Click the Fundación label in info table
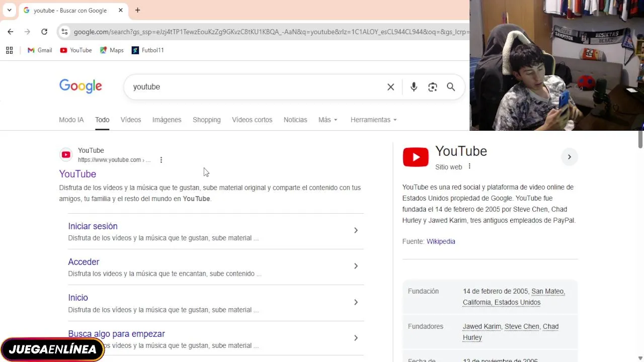The height and width of the screenshot is (362, 644). click(423, 291)
